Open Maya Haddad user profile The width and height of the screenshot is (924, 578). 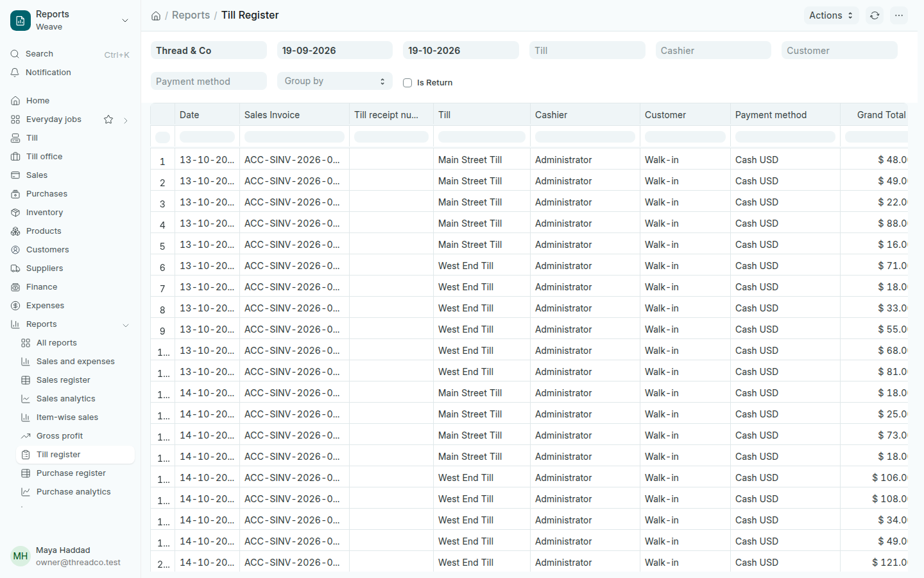(70, 556)
